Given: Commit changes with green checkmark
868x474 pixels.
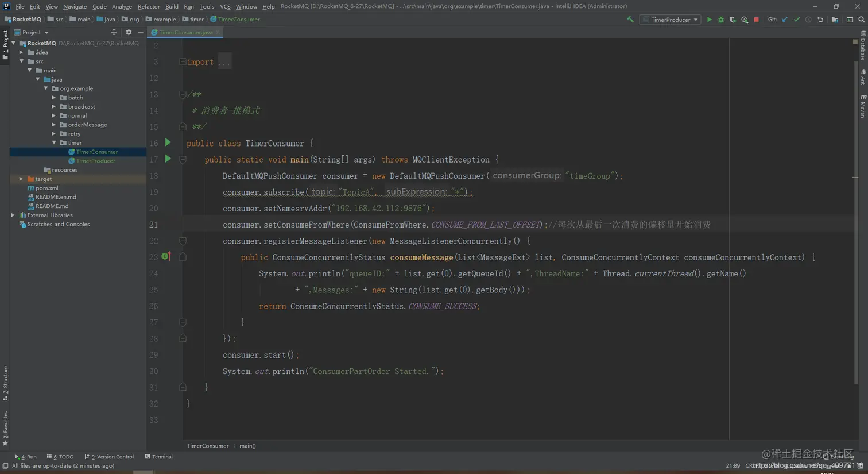Looking at the screenshot, I should [797, 20].
